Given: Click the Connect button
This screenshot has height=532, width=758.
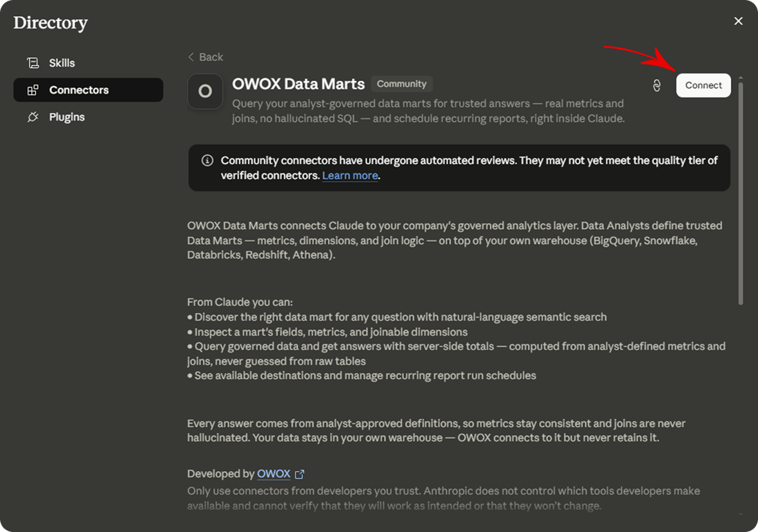Looking at the screenshot, I should [x=703, y=85].
